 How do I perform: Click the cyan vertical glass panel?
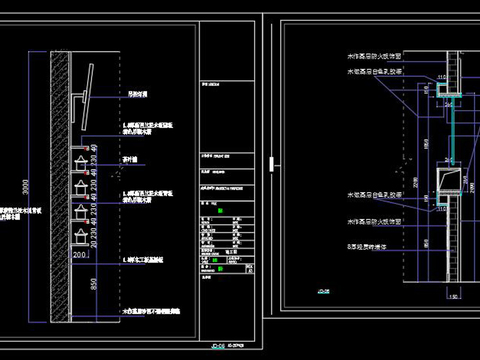pos(453,130)
